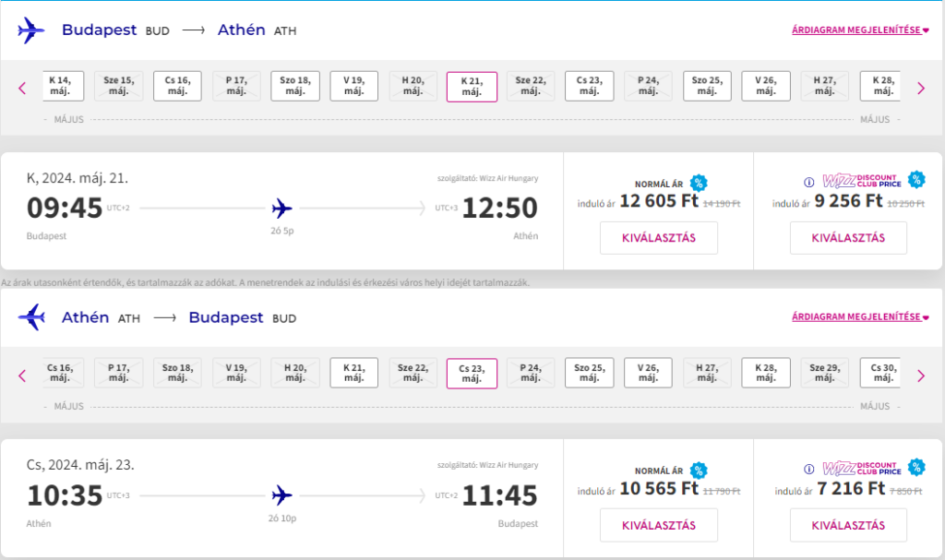Image resolution: width=945 pixels, height=560 pixels.
Task: Choose return Discount Club 7 216 Ft Kiválasztás
Action: pyautogui.click(x=848, y=525)
